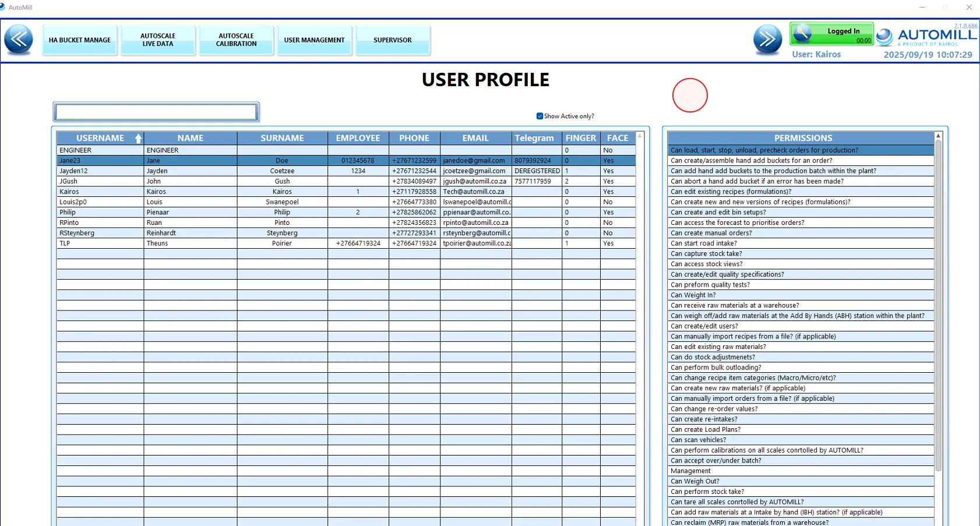Click DEREGISTERED Telegram cell
Screen dimensions: 980x526
537,171
